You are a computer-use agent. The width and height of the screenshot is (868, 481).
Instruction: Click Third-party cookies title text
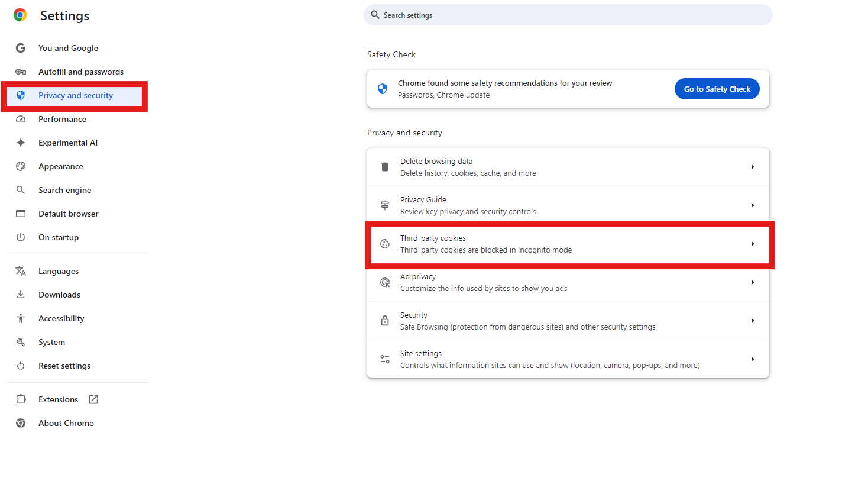click(x=433, y=238)
